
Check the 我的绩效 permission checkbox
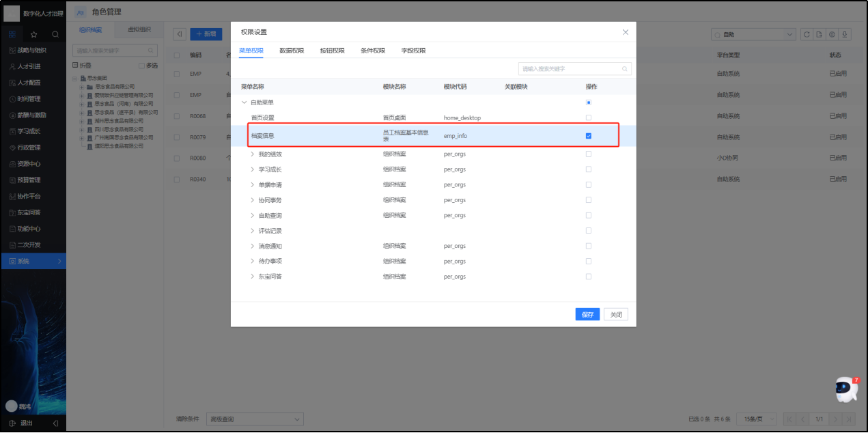click(588, 154)
